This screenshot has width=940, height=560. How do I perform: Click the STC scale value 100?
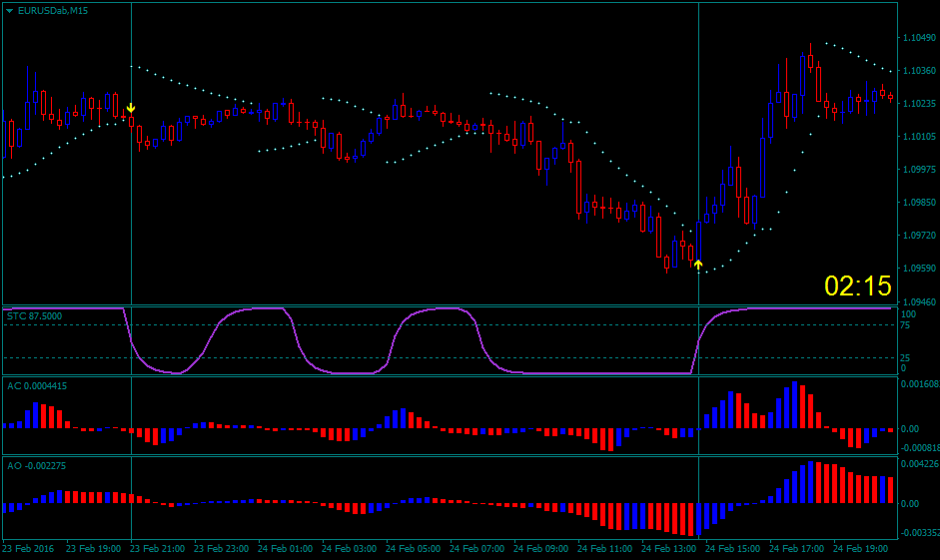click(x=908, y=314)
